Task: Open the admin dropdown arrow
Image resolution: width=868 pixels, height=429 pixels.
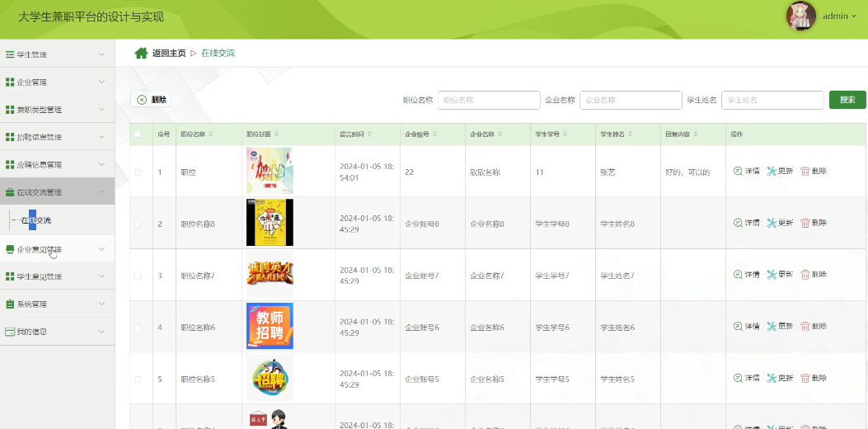Action: (853, 16)
